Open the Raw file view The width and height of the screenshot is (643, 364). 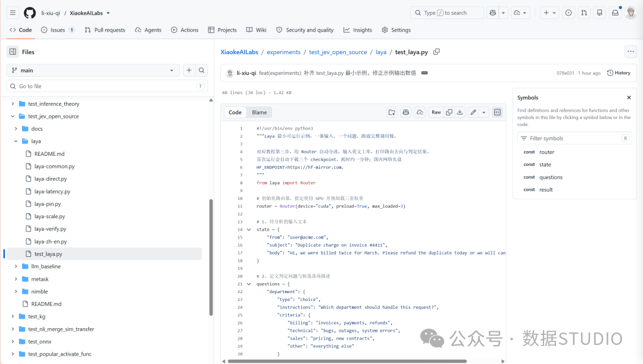coord(436,112)
